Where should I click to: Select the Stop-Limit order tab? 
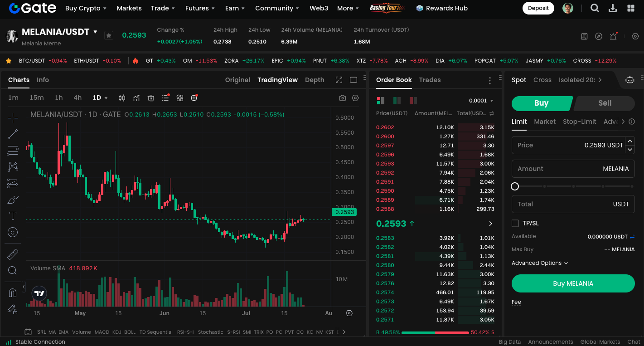(579, 122)
